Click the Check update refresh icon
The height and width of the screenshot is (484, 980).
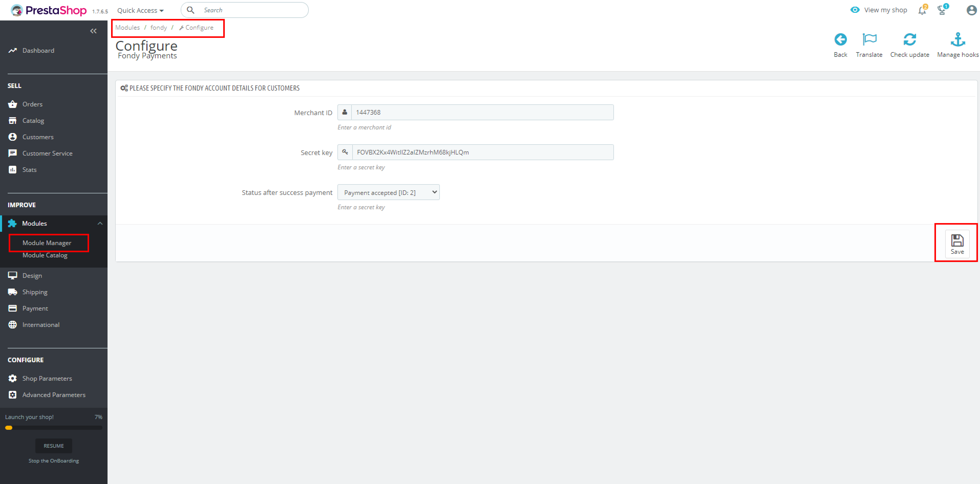910,40
